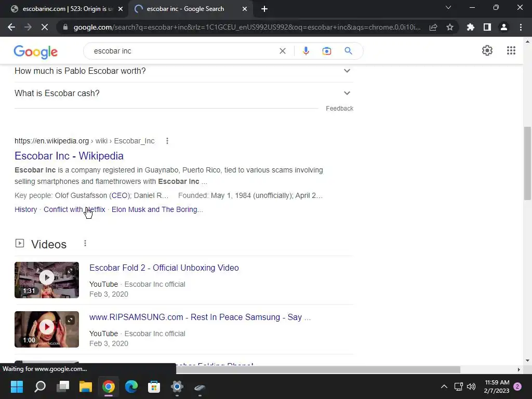Open File Explorer from taskbar
Image resolution: width=532 pixels, height=399 pixels.
point(86,387)
